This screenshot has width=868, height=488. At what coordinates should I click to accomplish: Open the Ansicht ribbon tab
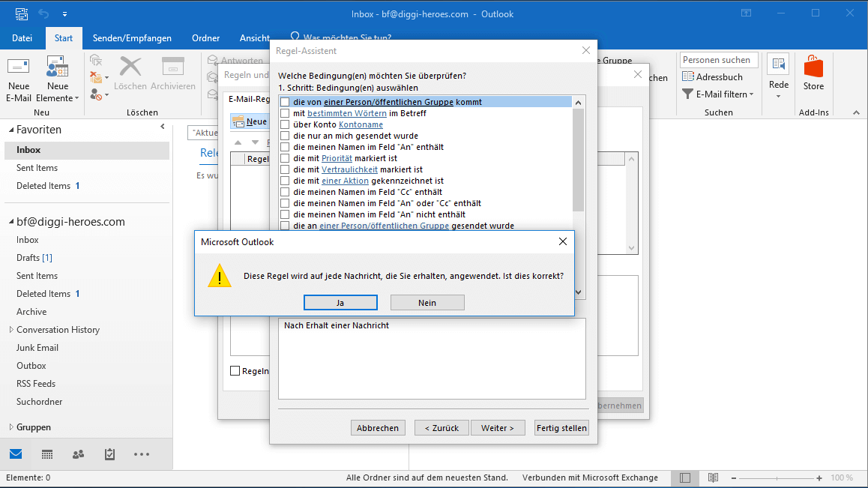[x=255, y=38]
